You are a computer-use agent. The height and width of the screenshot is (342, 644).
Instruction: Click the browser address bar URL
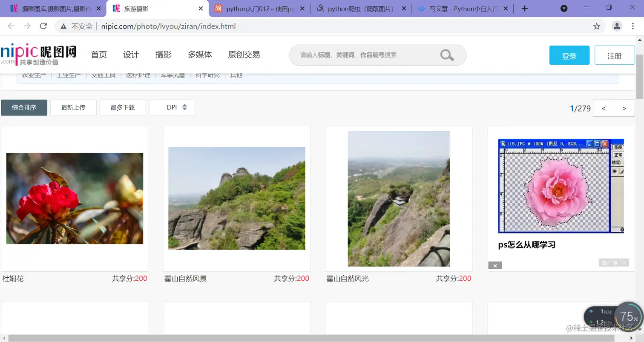[x=168, y=26]
